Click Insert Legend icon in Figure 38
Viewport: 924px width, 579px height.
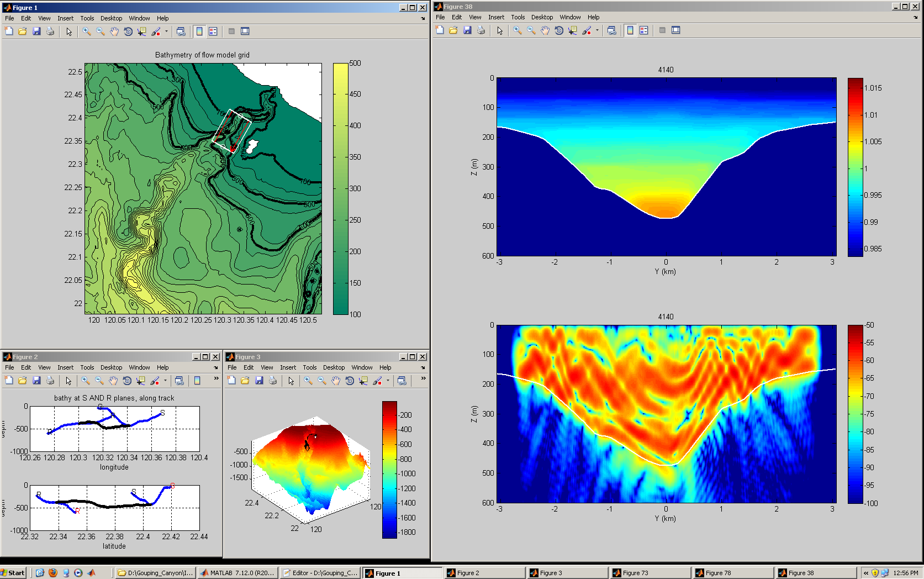(x=644, y=30)
